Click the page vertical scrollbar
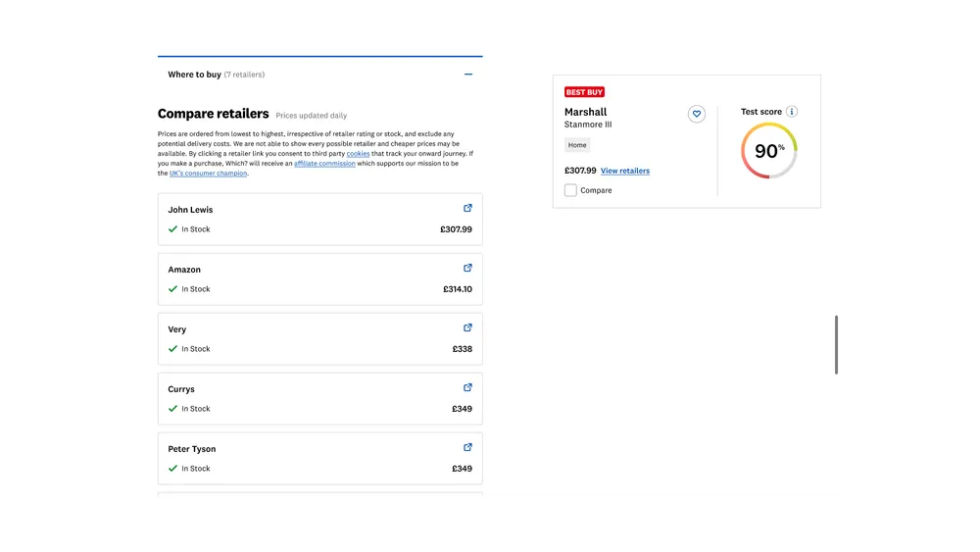This screenshot has height=552, width=980. click(x=836, y=343)
